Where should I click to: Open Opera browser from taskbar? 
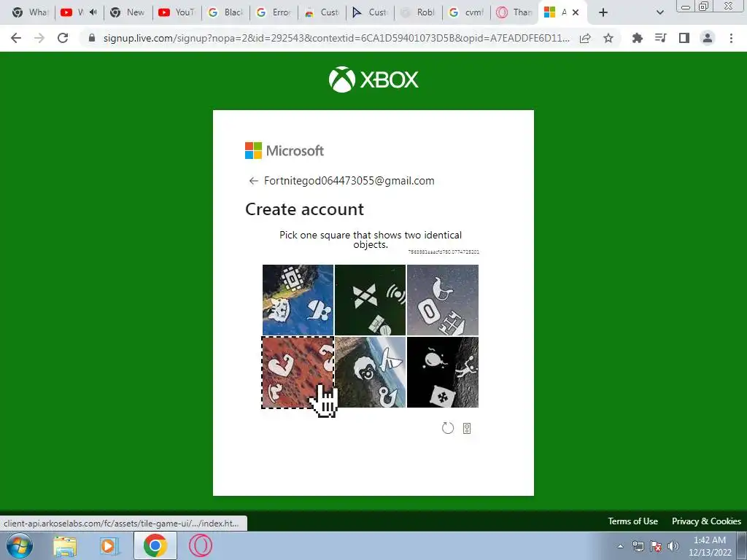tap(201, 545)
